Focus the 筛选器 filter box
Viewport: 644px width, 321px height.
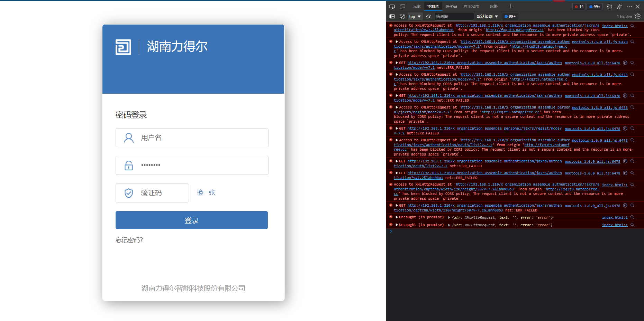pos(454,17)
